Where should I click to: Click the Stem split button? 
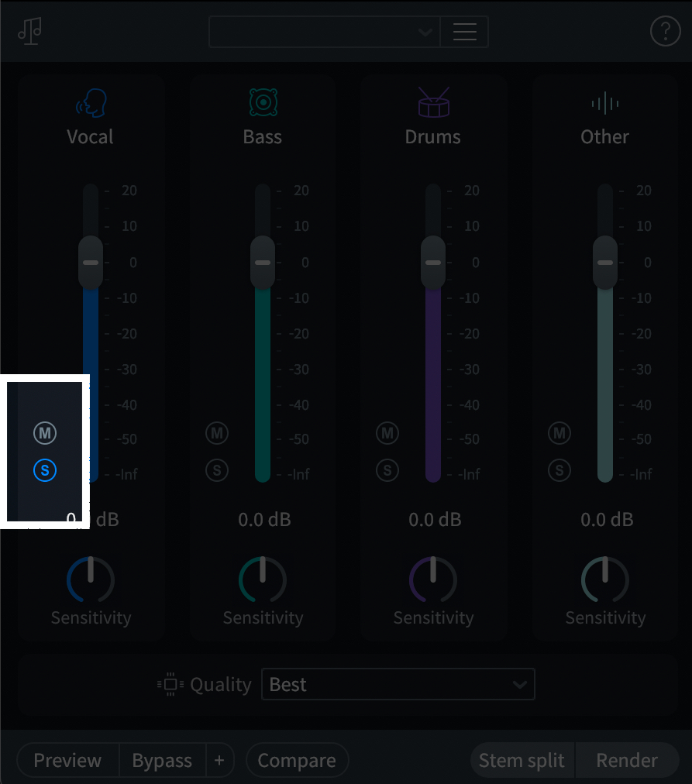click(x=522, y=761)
